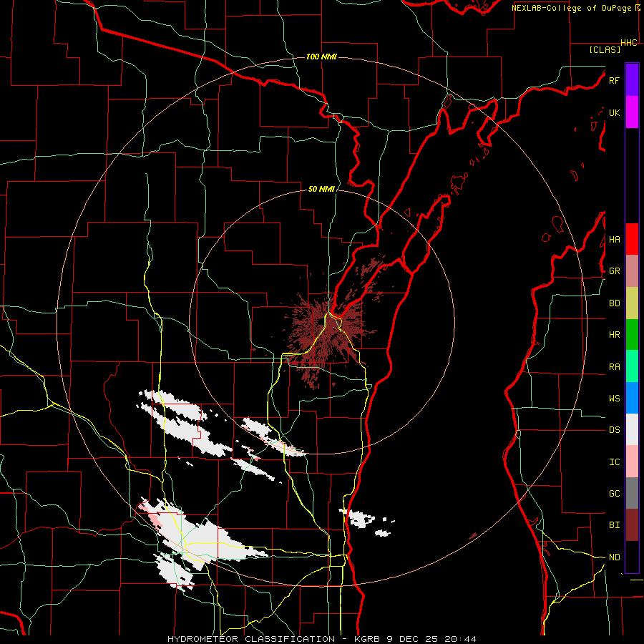This screenshot has width=644, height=644.
Task: Click the 50 NMI range ring label
Action: (x=321, y=189)
